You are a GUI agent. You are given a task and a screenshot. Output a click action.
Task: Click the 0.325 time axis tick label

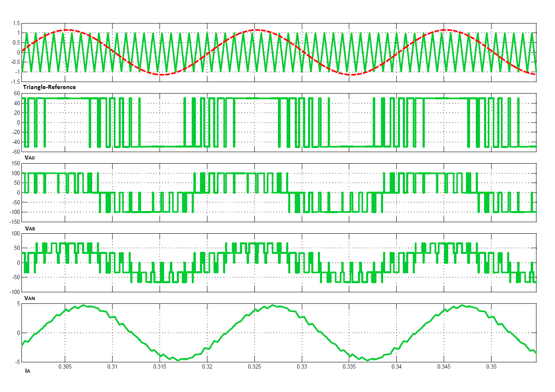point(254,366)
